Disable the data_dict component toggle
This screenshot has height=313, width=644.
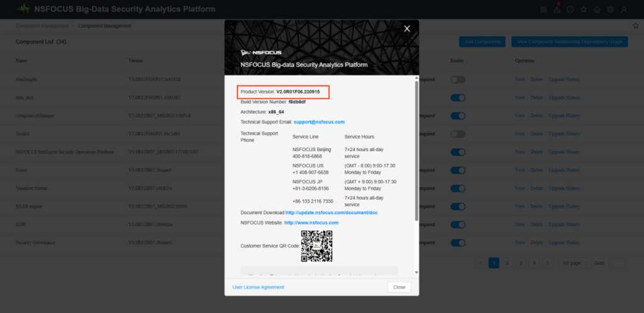point(458,98)
